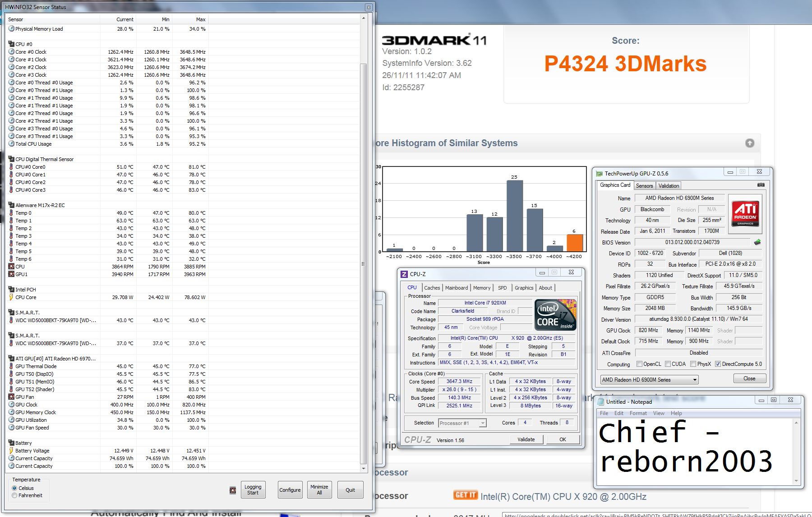Click the Physical Memory Load clock icon

pyautogui.click(x=11, y=29)
